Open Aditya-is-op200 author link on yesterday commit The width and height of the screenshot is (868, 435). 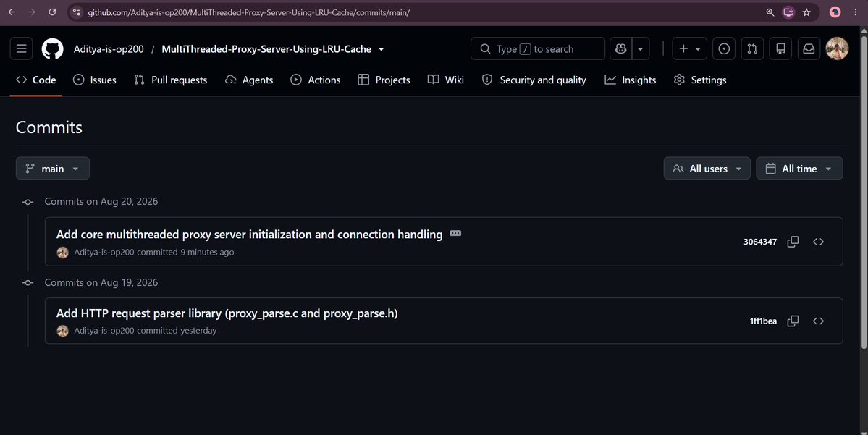[x=104, y=330]
